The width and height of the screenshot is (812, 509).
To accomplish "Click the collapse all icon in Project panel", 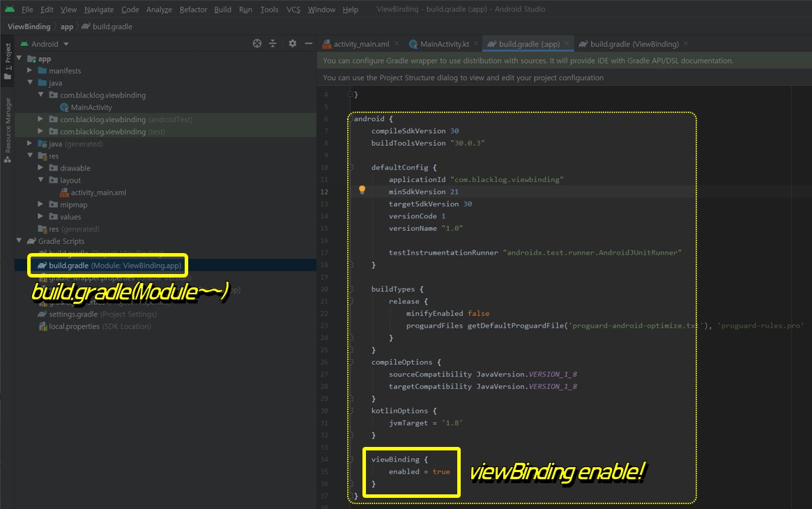I will click(273, 43).
